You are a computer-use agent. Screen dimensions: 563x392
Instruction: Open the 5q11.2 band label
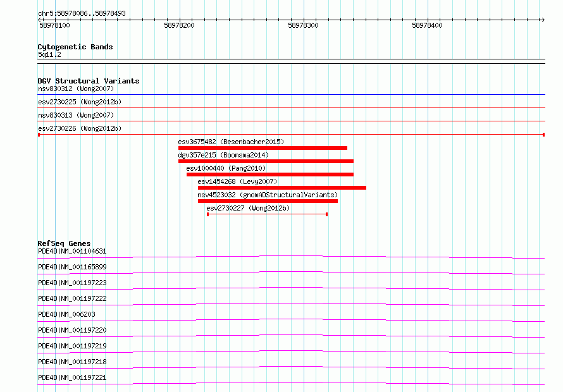coord(49,54)
